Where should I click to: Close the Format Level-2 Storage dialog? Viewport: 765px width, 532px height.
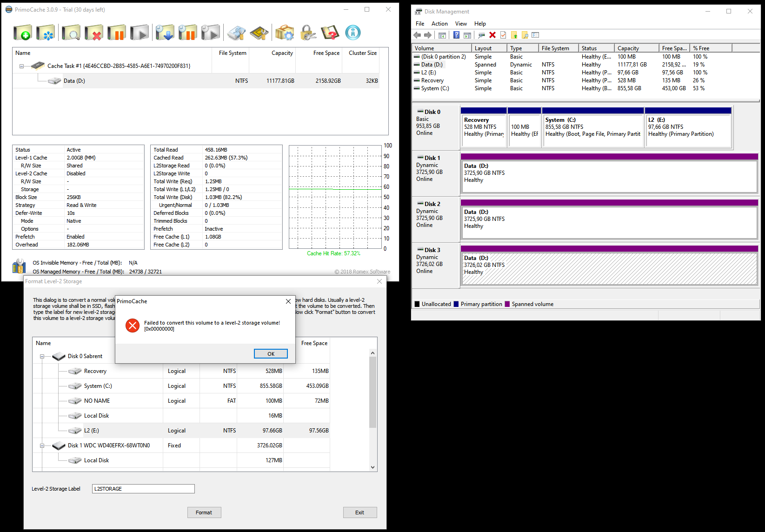(379, 281)
